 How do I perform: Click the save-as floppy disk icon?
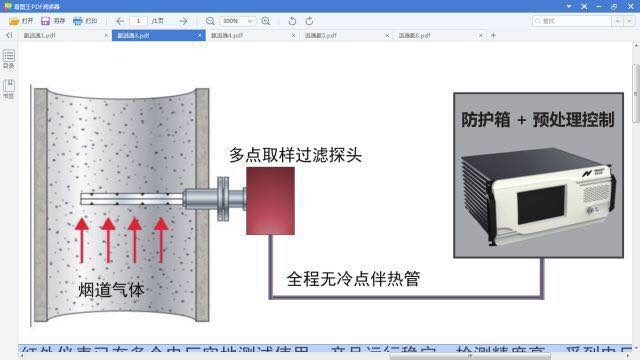click(x=45, y=21)
